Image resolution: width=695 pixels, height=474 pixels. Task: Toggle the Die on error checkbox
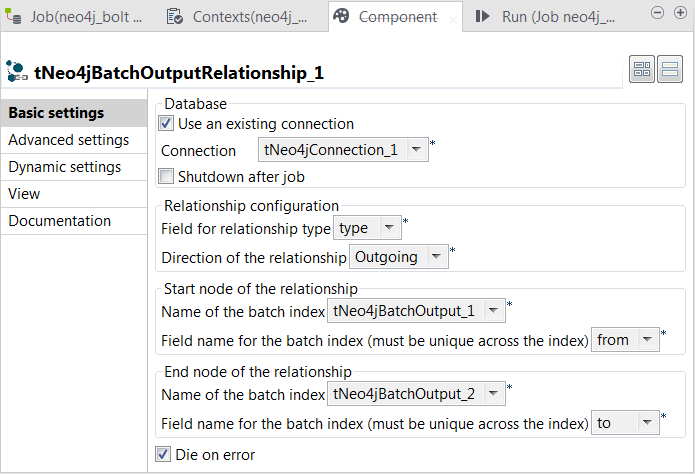pos(163,455)
